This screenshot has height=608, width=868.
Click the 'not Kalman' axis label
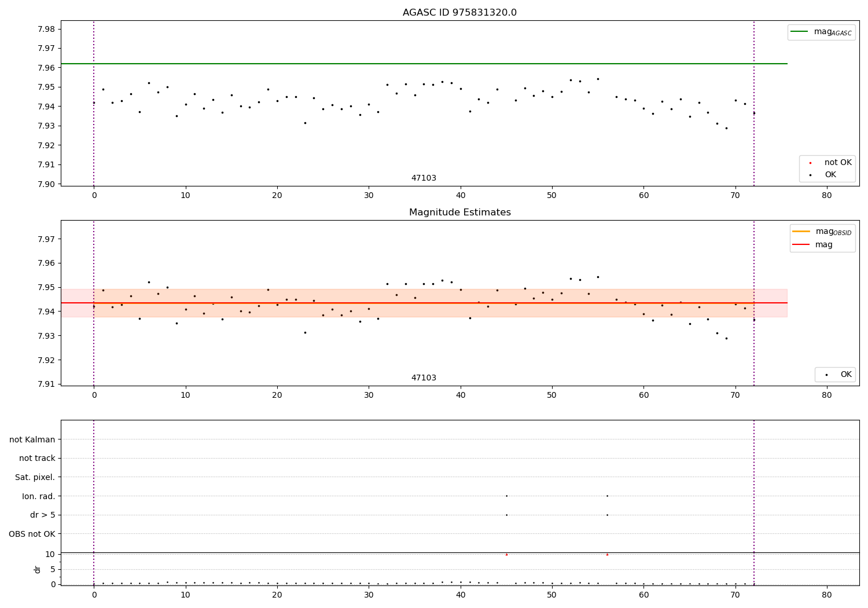32,439
